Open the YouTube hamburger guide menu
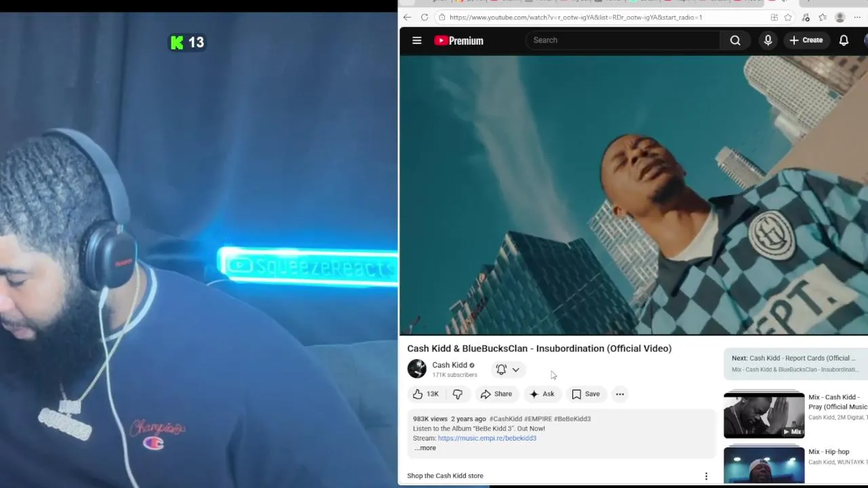The width and height of the screenshot is (868, 488). coord(417,41)
